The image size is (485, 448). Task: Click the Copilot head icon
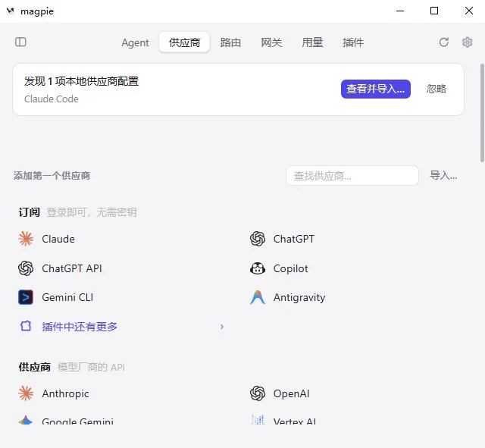click(258, 268)
